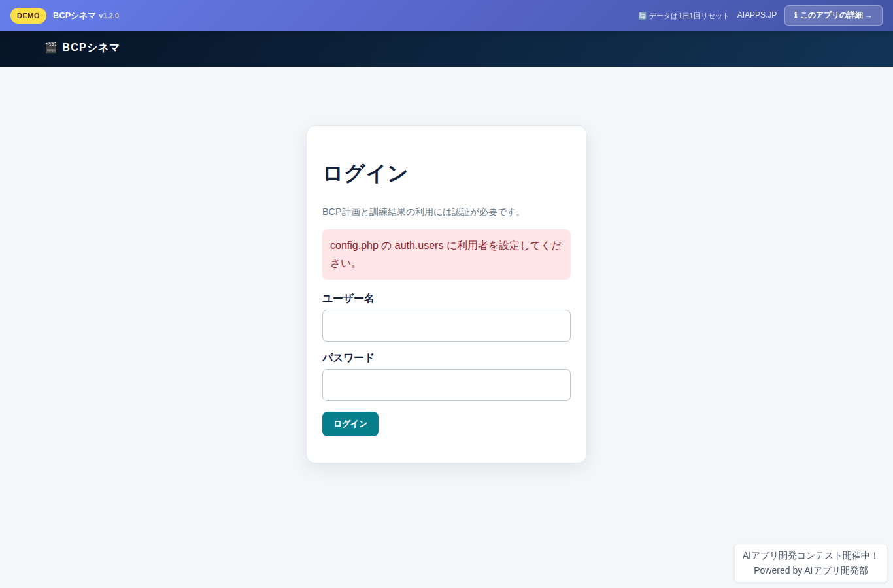Focus the パスワード input field
Image resolution: width=893 pixels, height=588 pixels.
click(446, 385)
